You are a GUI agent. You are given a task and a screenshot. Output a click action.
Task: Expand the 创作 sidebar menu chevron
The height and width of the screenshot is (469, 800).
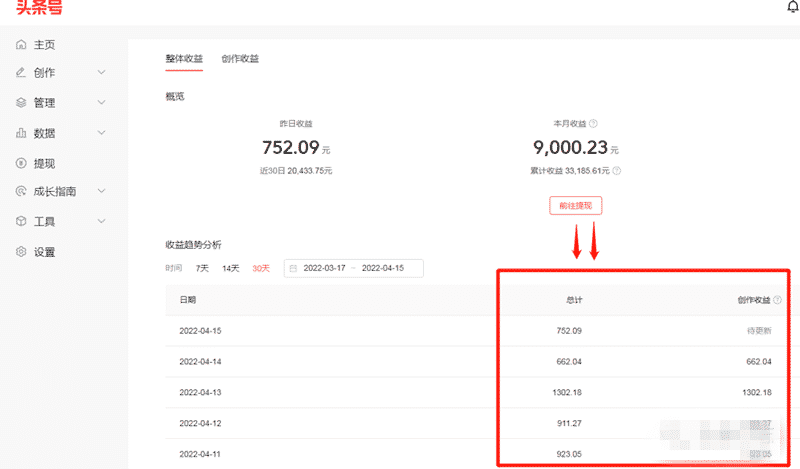102,72
